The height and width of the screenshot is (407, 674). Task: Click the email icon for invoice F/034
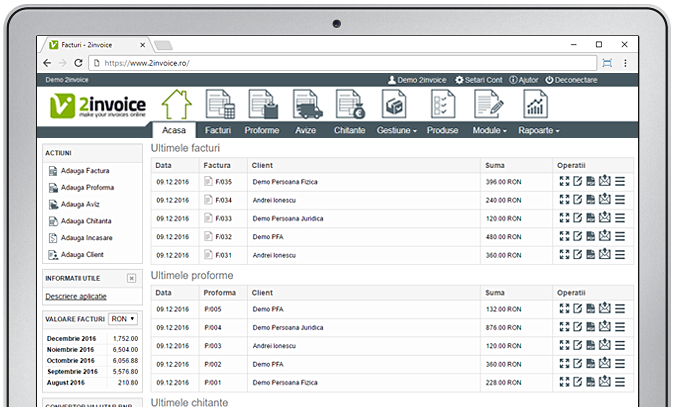(604, 200)
